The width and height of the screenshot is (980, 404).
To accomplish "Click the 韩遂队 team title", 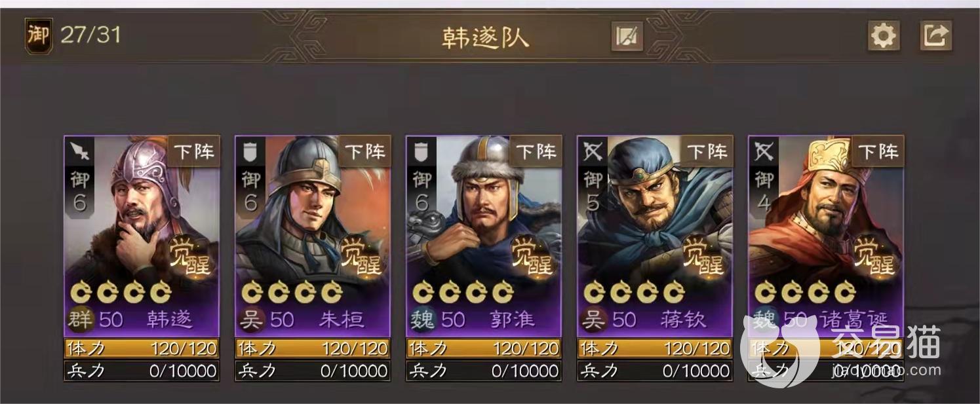I will (x=486, y=37).
